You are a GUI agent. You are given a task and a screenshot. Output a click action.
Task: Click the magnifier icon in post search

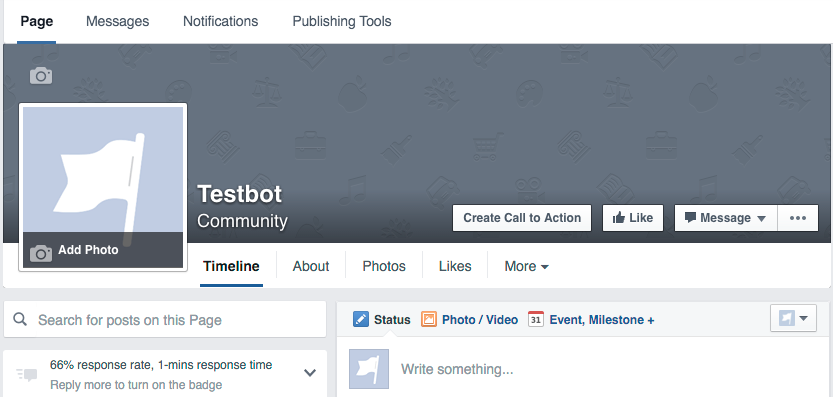(x=20, y=319)
